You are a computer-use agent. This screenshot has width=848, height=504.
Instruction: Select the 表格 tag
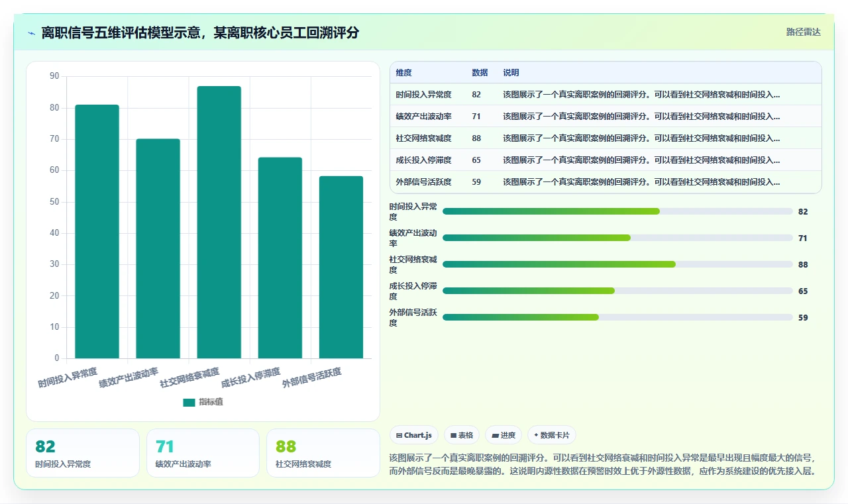462,435
